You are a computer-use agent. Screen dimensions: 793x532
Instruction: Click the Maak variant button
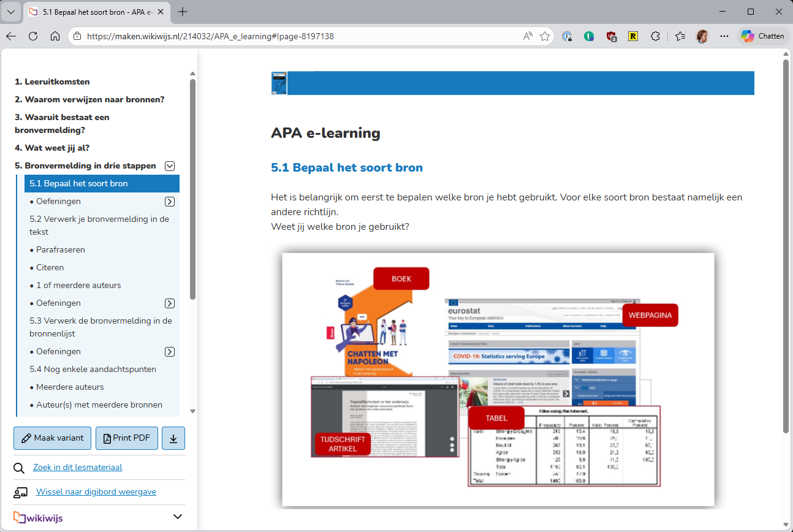pyautogui.click(x=52, y=438)
